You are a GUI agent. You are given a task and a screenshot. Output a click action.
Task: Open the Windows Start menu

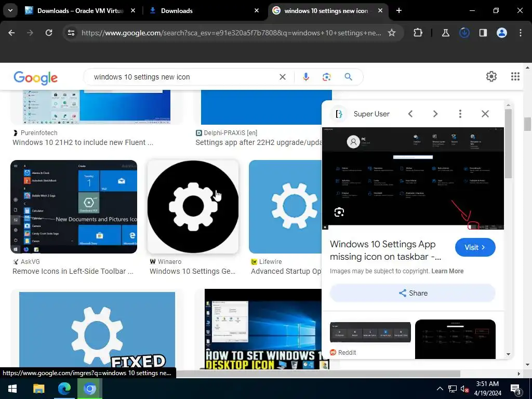[x=12, y=389]
